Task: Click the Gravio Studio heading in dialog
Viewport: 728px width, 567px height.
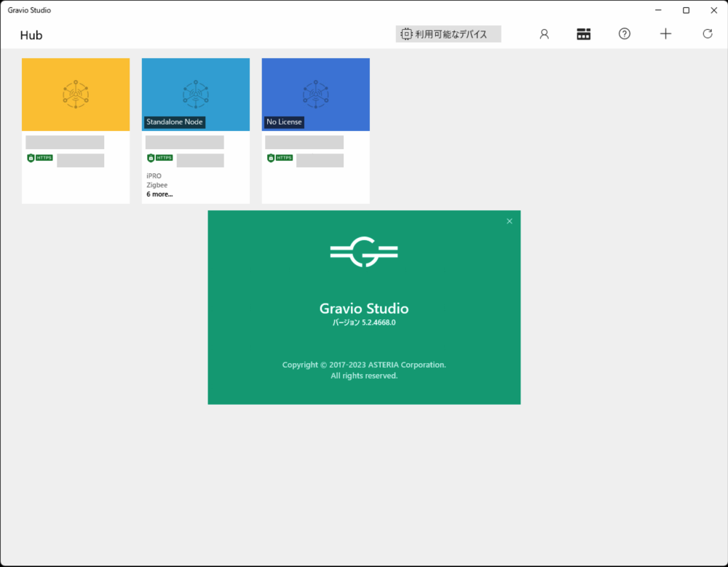Action: (x=364, y=309)
